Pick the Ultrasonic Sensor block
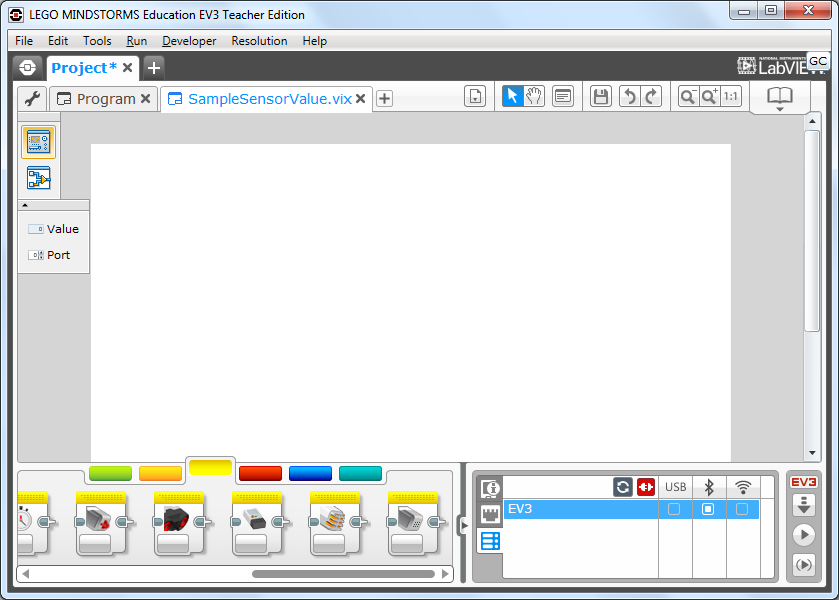839x600 pixels. 179,523
